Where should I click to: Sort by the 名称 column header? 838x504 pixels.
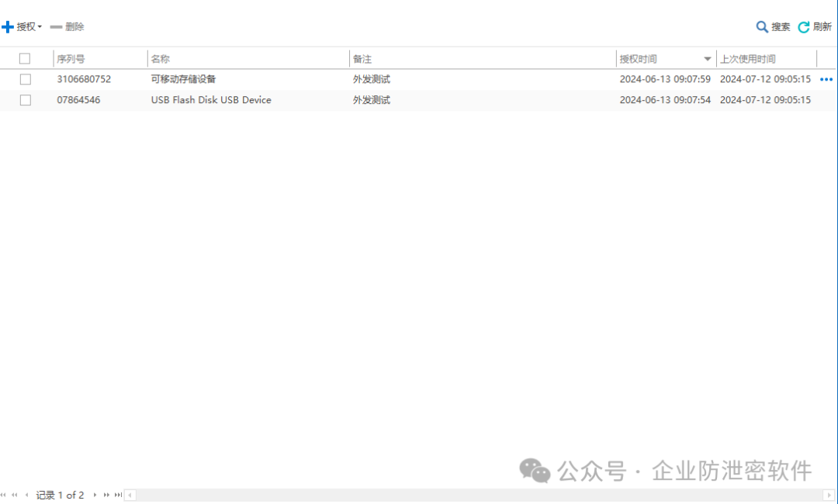pyautogui.click(x=161, y=59)
